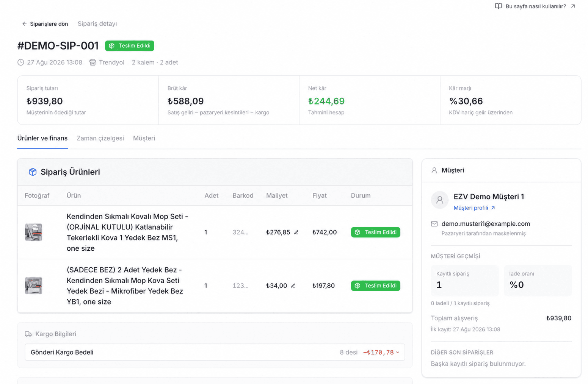Click the store icon next to Trendyol
The image size is (588, 384).
(93, 62)
